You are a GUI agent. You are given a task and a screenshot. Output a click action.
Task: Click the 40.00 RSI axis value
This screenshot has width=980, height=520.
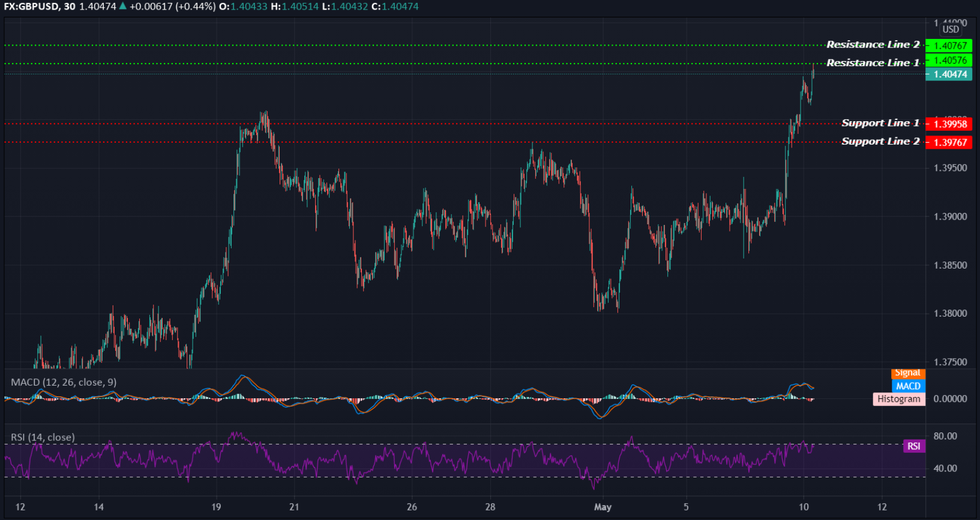tap(945, 468)
